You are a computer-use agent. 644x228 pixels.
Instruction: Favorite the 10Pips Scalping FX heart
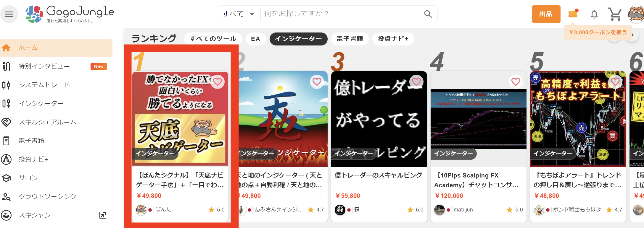click(516, 82)
